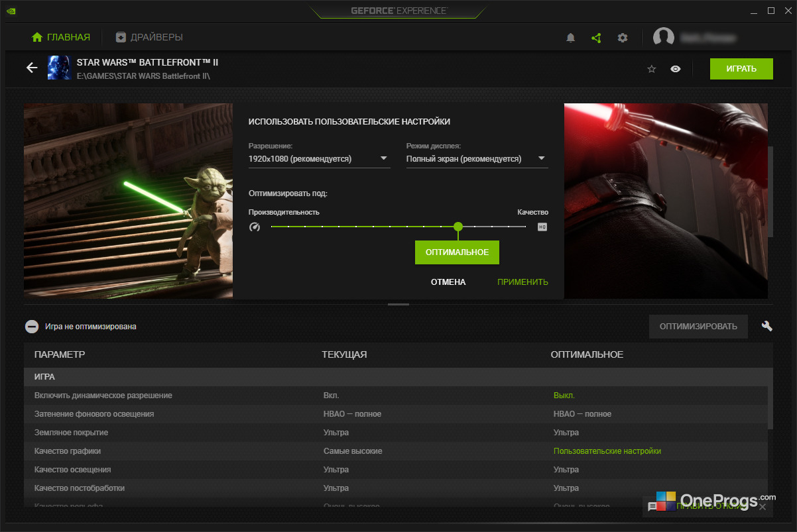
Task: Click the Оптимальное column header
Action: (587, 354)
